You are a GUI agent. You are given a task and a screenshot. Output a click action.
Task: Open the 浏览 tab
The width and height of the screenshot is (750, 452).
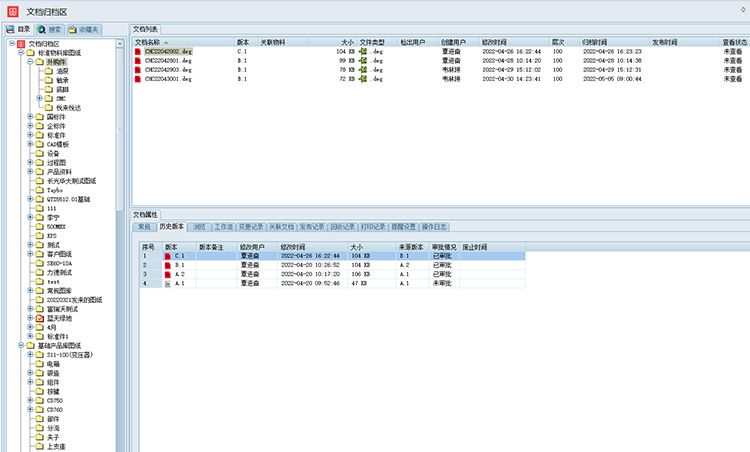click(199, 227)
